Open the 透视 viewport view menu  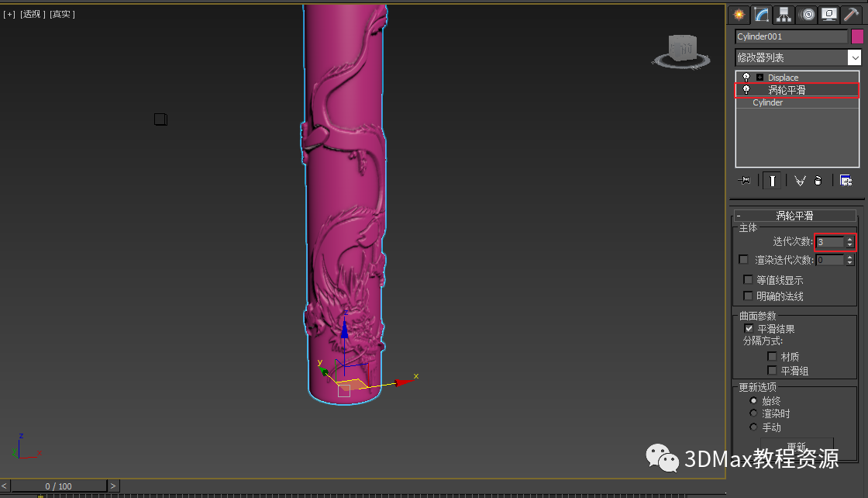(x=33, y=14)
